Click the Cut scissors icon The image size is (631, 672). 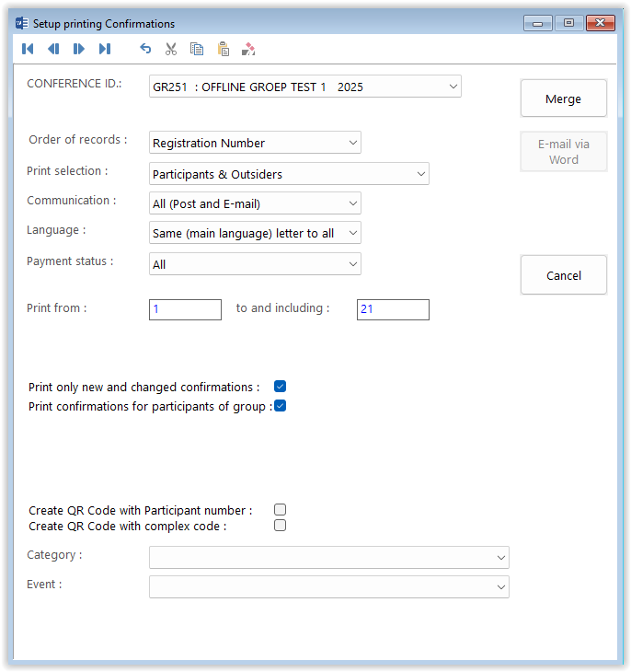171,49
